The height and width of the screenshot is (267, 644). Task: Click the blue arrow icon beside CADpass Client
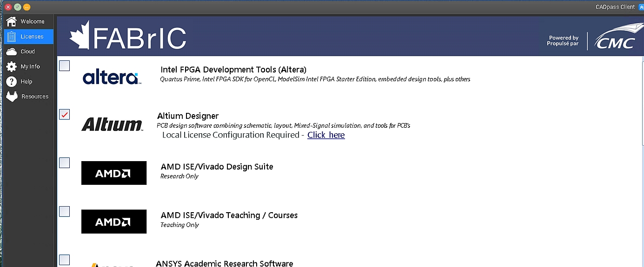pyautogui.click(x=641, y=7)
